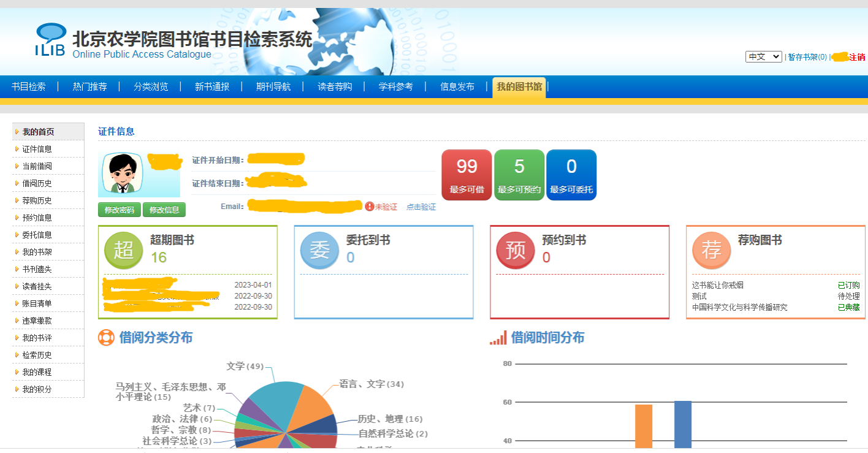Image resolution: width=868 pixels, height=453 pixels.
Task: Open the 书目检索 menu
Action: pos(28,86)
